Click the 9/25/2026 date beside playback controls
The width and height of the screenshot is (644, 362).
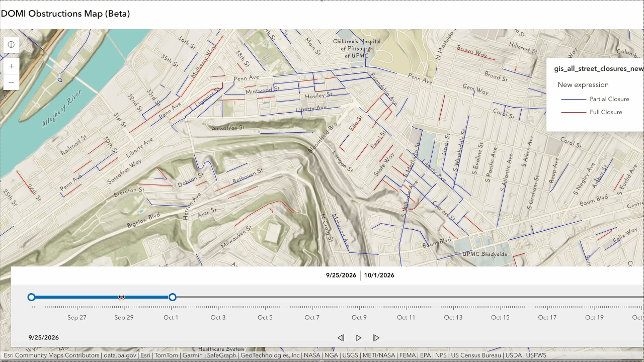(x=44, y=337)
